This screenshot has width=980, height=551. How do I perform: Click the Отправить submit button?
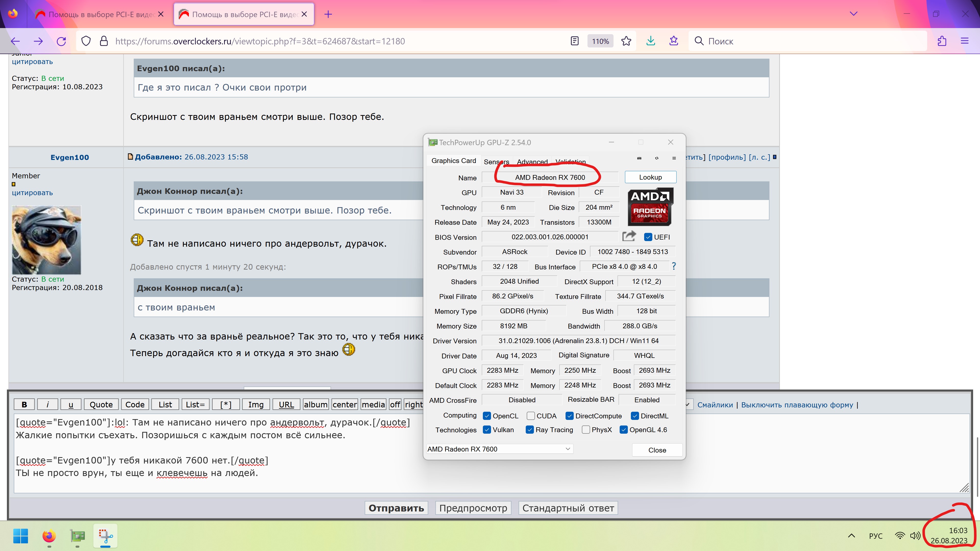396,508
